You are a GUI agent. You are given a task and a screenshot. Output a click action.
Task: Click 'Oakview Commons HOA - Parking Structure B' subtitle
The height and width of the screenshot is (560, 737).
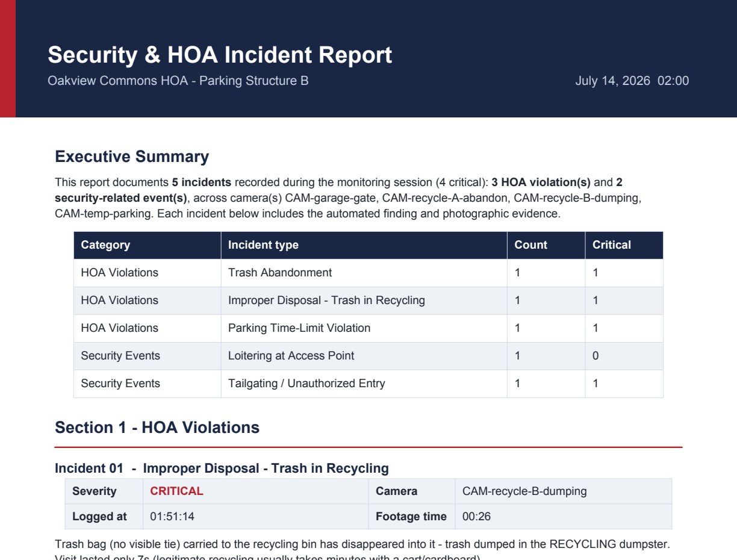(178, 81)
